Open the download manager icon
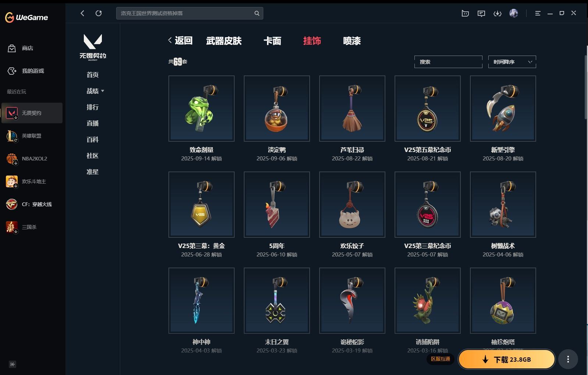Viewport: 588px width, 375px height. (x=497, y=14)
